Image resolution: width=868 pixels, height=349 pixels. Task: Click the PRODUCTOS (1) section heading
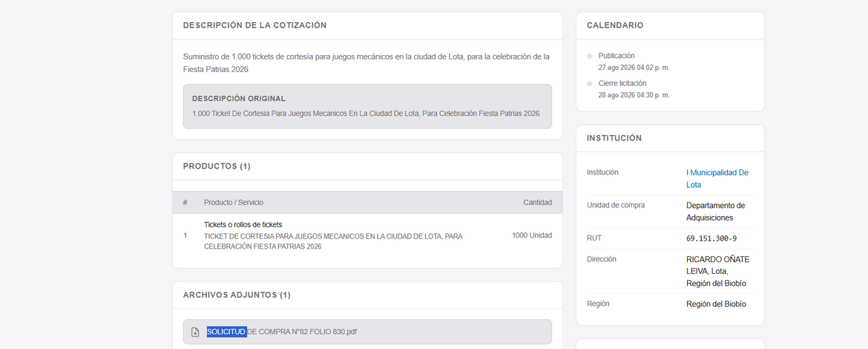(x=217, y=166)
